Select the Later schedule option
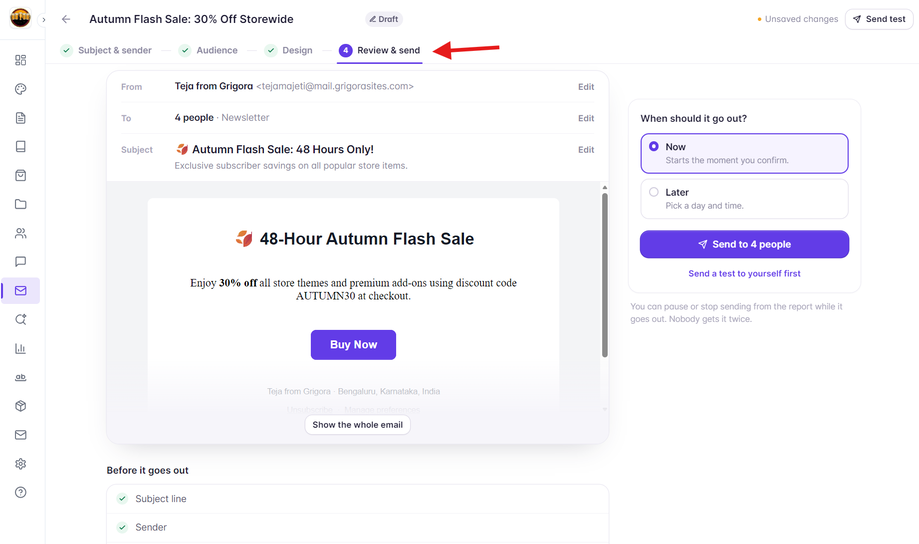This screenshot has width=919, height=544. click(744, 199)
